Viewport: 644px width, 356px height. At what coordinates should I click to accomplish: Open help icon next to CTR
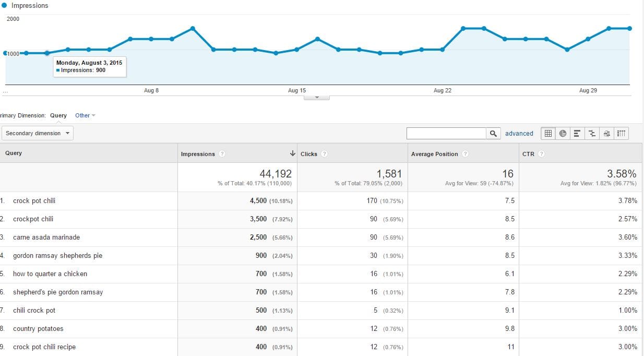click(542, 154)
